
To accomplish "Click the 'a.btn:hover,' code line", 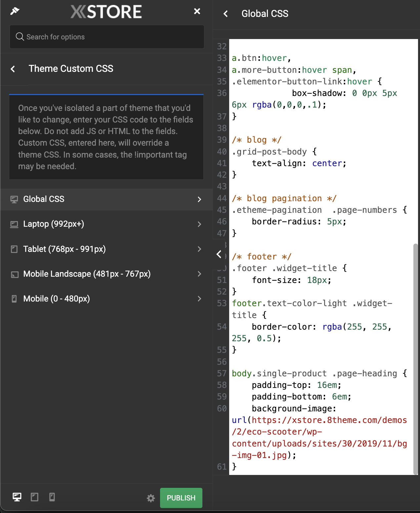I will pos(261,58).
